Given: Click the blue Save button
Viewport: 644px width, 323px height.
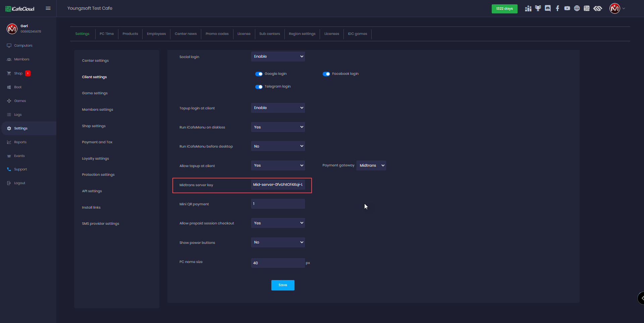Looking at the screenshot, I should click(x=283, y=285).
